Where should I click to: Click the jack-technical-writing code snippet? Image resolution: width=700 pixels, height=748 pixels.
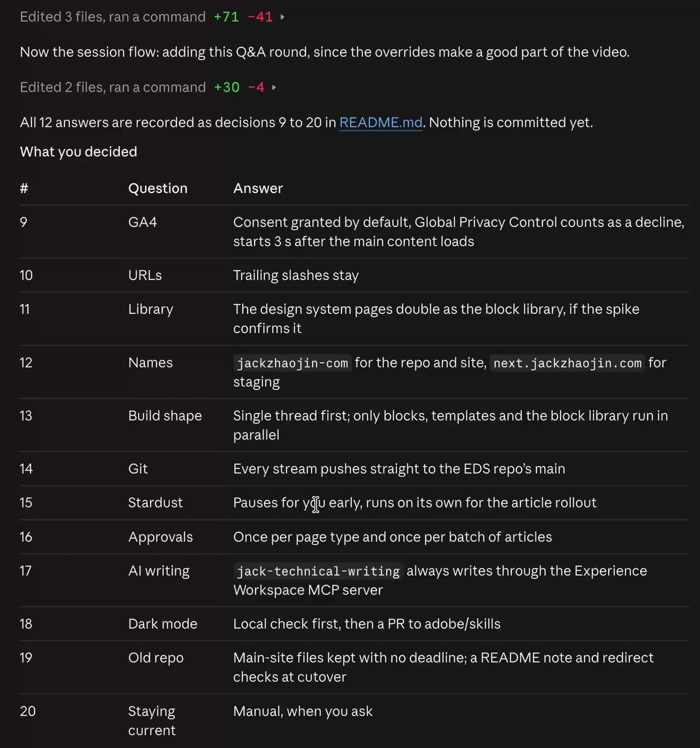point(318,571)
